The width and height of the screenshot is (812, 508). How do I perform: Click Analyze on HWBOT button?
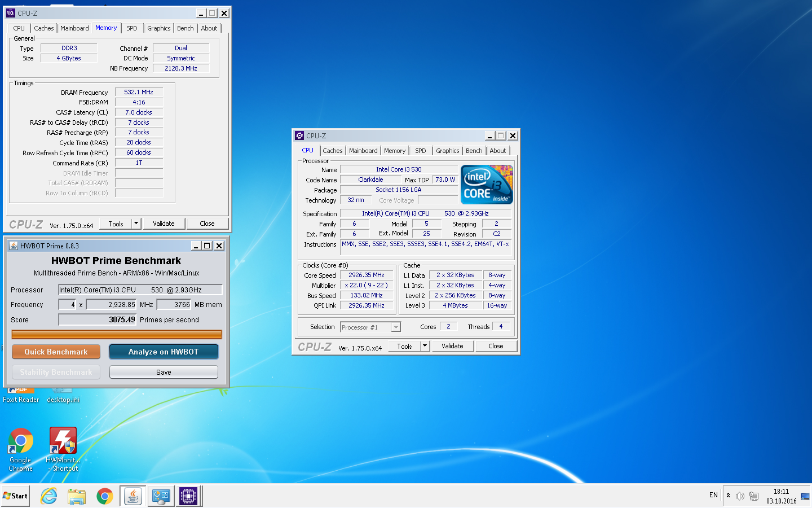coord(164,352)
